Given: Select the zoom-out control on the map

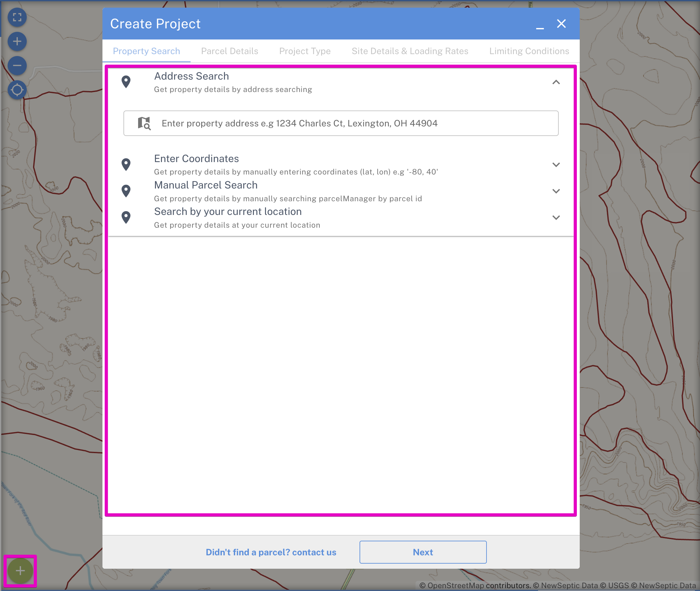Looking at the screenshot, I should tap(17, 66).
